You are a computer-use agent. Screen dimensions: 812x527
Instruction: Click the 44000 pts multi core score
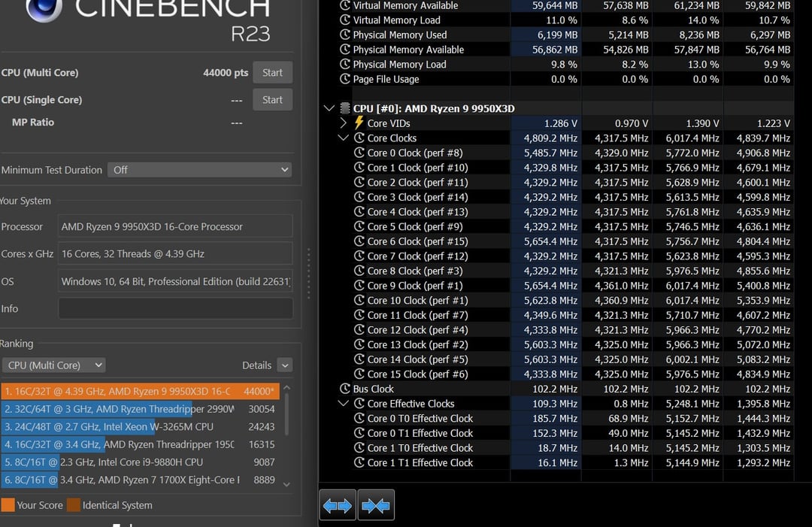[x=226, y=72]
